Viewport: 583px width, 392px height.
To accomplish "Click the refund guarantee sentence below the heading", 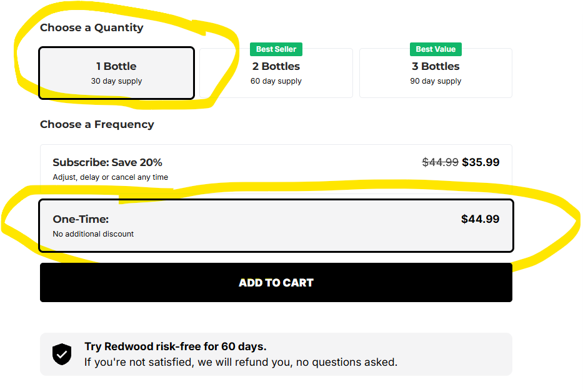I will pos(241,362).
